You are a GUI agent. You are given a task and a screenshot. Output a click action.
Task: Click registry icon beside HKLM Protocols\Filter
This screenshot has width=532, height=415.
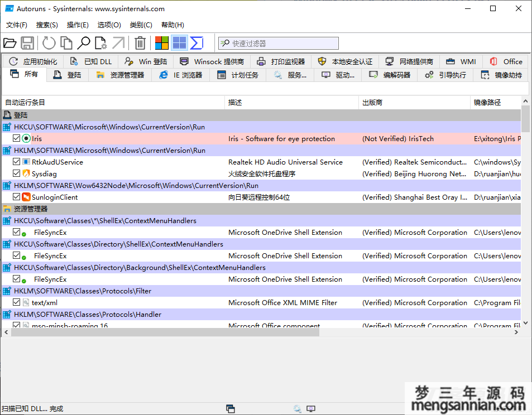click(7, 291)
